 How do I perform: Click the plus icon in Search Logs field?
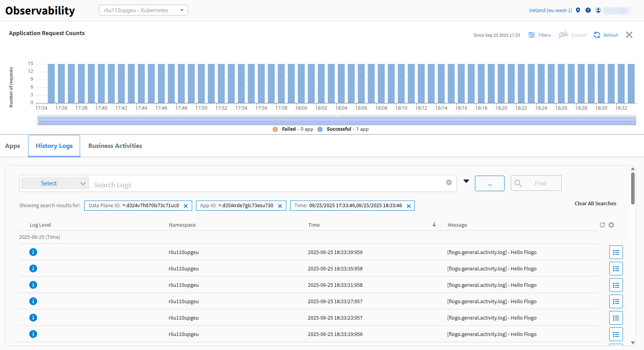pos(449,183)
